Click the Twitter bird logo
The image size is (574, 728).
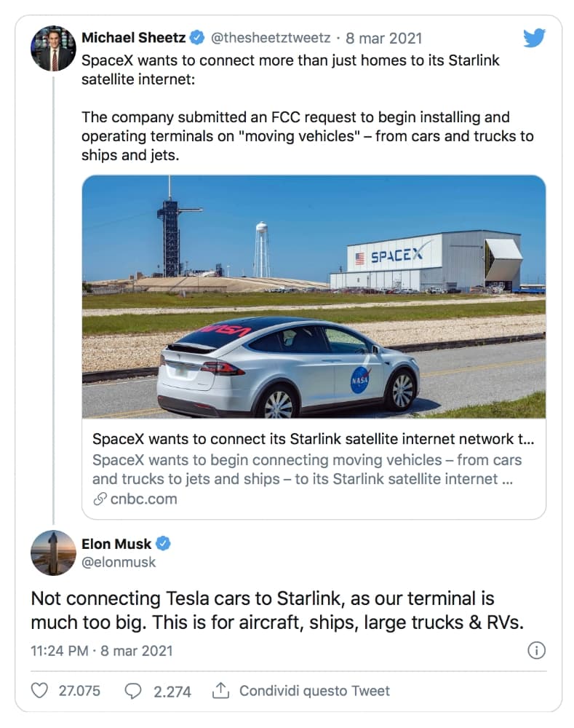pos(534,38)
